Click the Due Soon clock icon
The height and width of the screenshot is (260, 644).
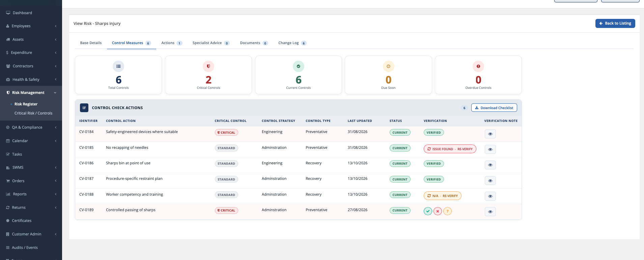point(388,66)
